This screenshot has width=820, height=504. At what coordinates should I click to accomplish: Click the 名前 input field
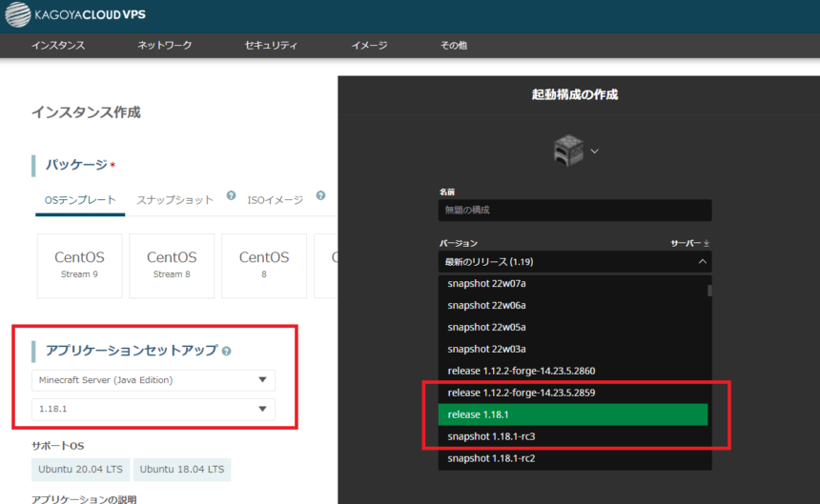[x=575, y=210]
